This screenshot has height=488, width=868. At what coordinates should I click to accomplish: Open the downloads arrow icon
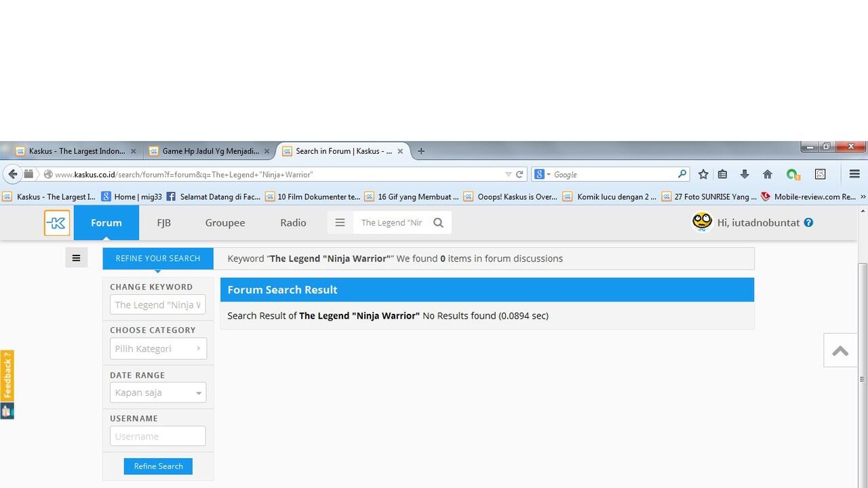(745, 174)
